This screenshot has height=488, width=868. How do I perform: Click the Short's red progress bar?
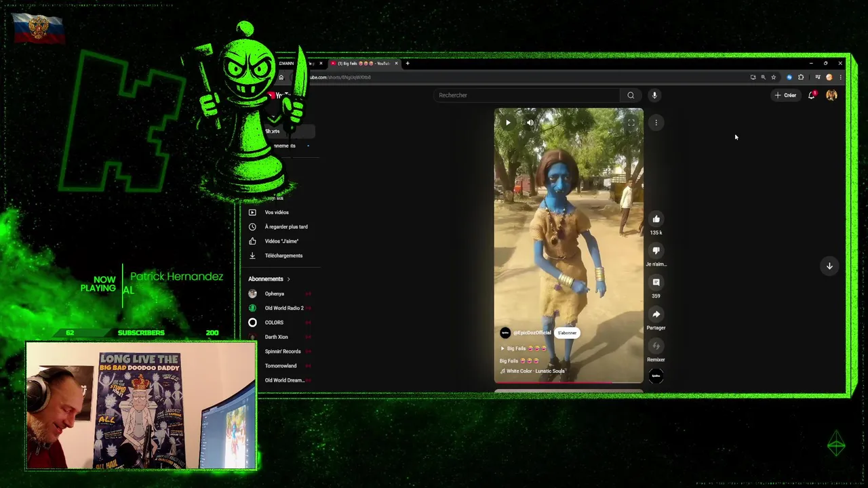coord(568,383)
